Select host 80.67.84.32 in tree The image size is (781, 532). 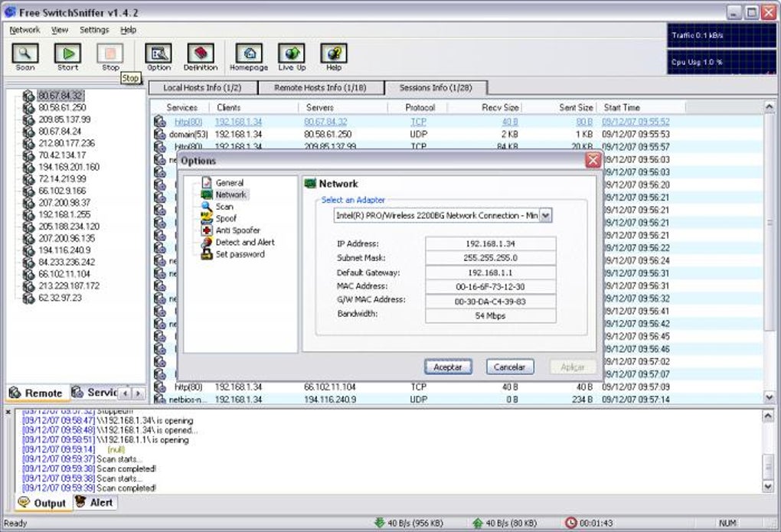[x=60, y=96]
